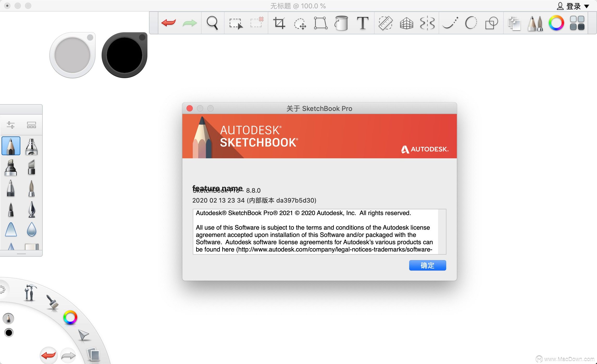Click the lagoon selection arrow icon
This screenshot has width=597, height=364.
[x=84, y=335]
